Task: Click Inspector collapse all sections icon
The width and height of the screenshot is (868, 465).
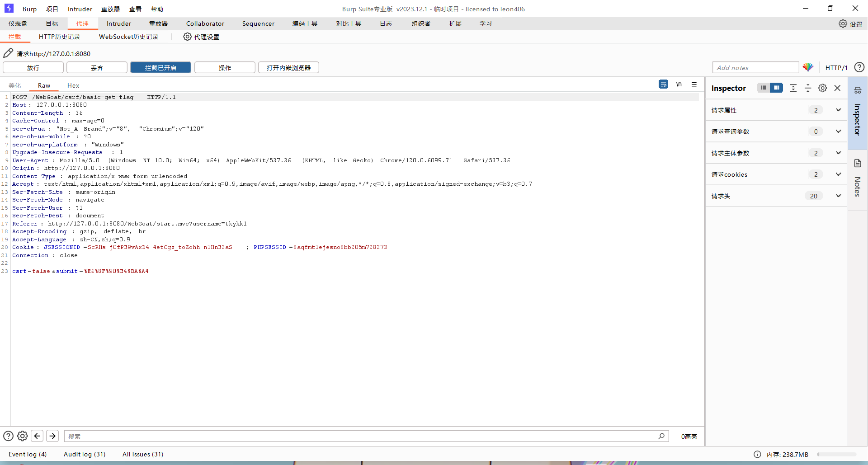Action: [x=808, y=88]
